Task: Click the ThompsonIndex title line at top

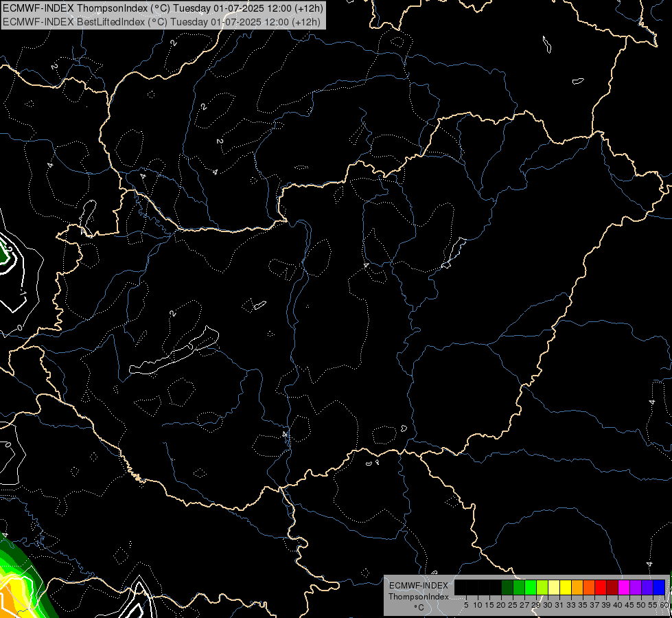Action: point(163,8)
